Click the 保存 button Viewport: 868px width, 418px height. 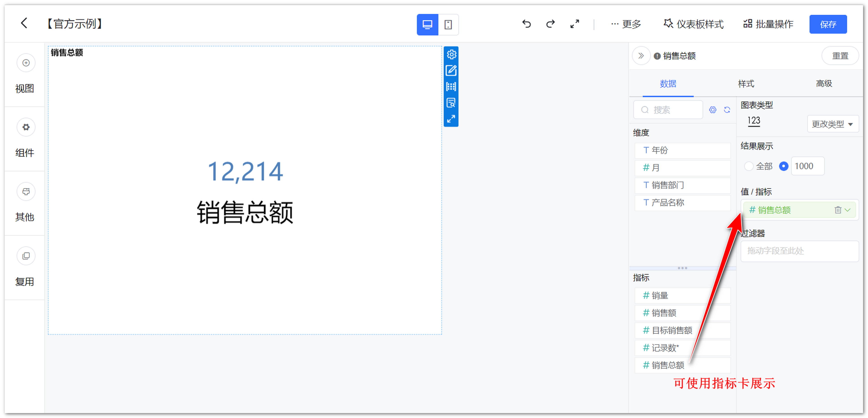pos(828,24)
